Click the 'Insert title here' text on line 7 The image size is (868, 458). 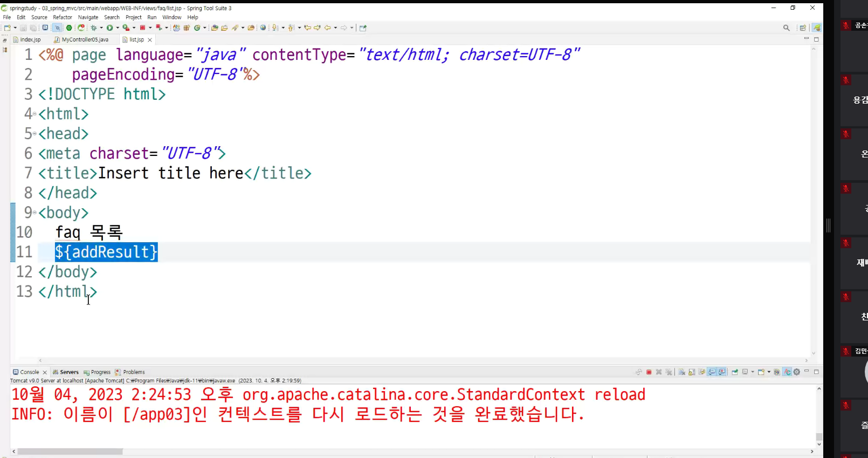[171, 173]
